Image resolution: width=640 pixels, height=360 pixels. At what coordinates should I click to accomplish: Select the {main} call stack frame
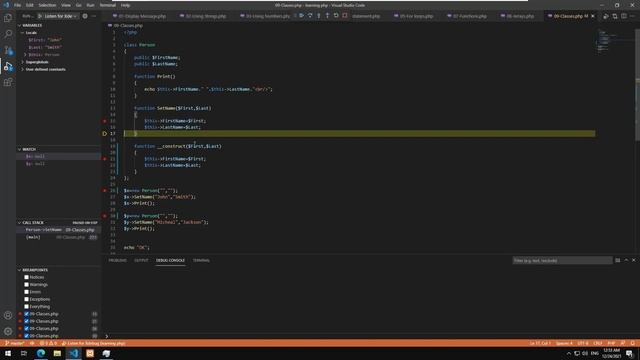(58, 237)
